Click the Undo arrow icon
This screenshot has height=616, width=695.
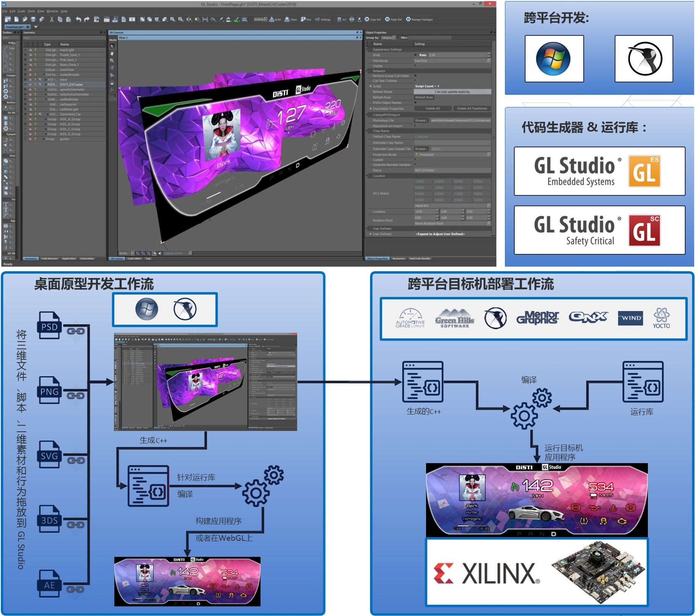tap(78, 19)
